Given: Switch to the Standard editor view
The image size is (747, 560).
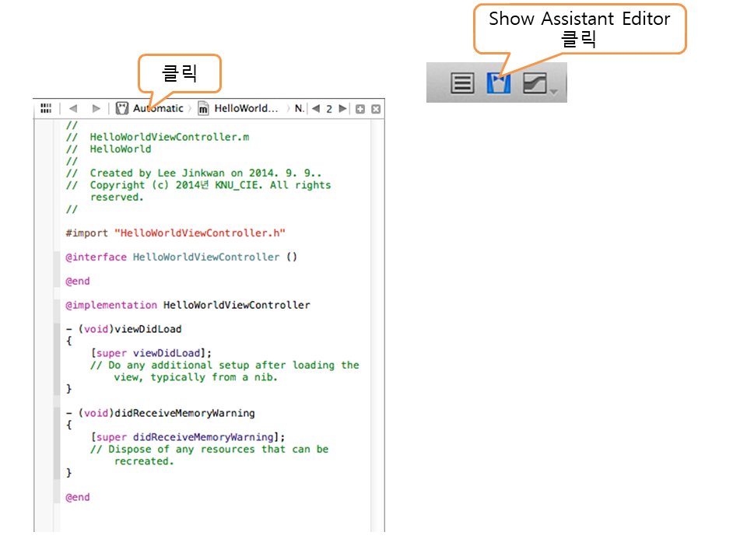Looking at the screenshot, I should coord(463,83).
